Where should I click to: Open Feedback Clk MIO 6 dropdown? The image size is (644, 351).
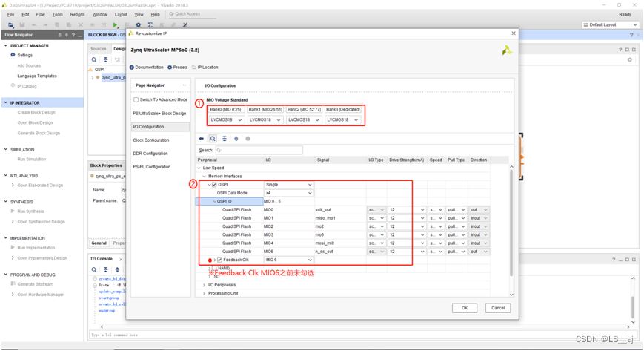tap(289, 260)
